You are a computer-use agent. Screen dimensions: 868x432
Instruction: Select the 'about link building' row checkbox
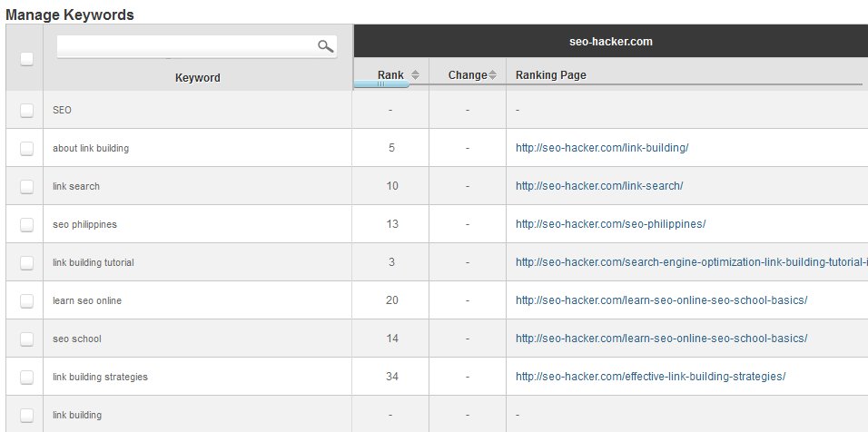tap(26, 148)
